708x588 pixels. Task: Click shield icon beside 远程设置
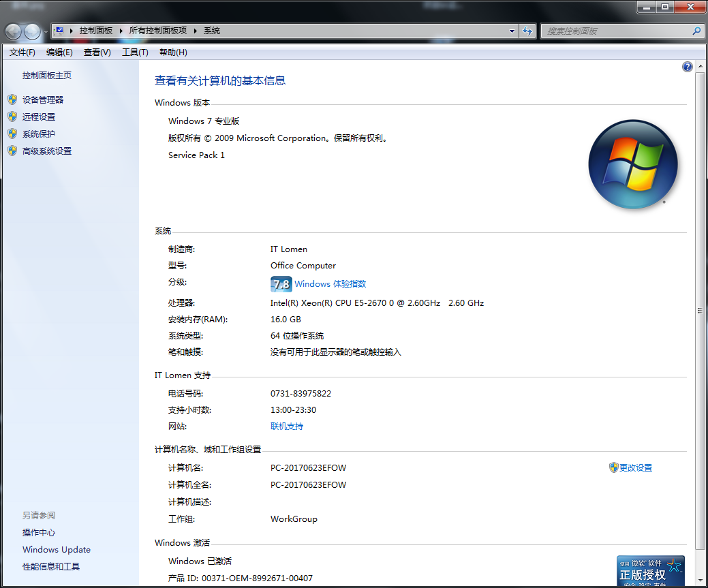coord(12,117)
